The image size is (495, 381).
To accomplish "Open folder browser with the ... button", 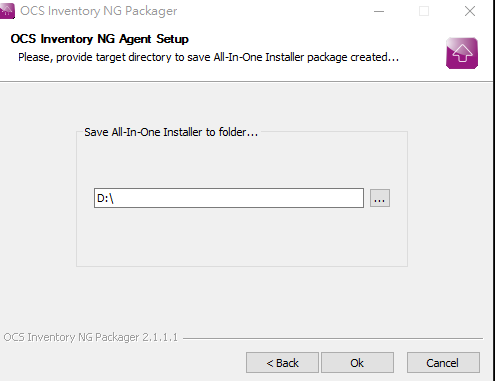I will tap(380, 198).
